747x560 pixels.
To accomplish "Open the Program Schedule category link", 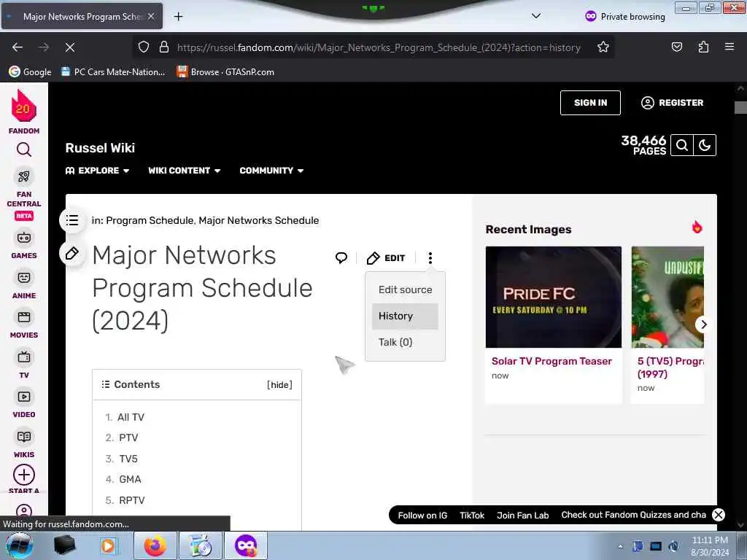I will [x=150, y=220].
